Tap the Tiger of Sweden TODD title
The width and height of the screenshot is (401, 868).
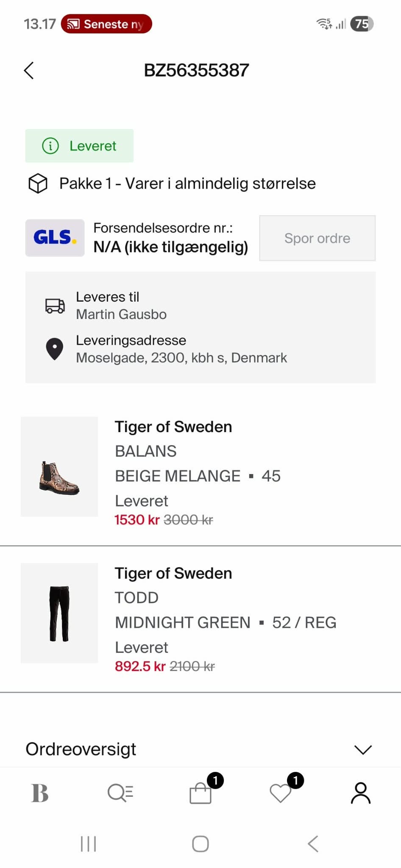coord(173,574)
